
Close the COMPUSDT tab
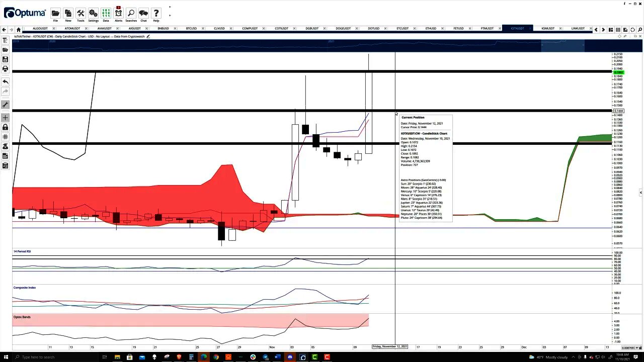(265, 29)
